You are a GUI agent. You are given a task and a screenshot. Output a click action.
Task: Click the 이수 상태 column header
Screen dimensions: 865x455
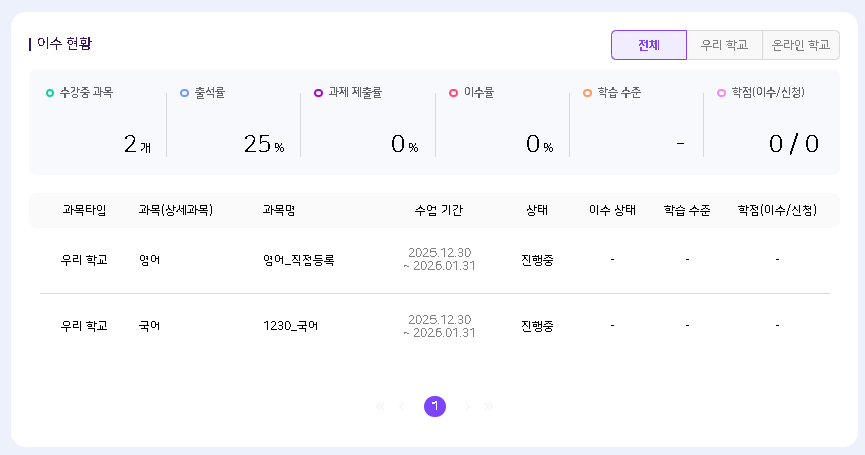point(612,210)
